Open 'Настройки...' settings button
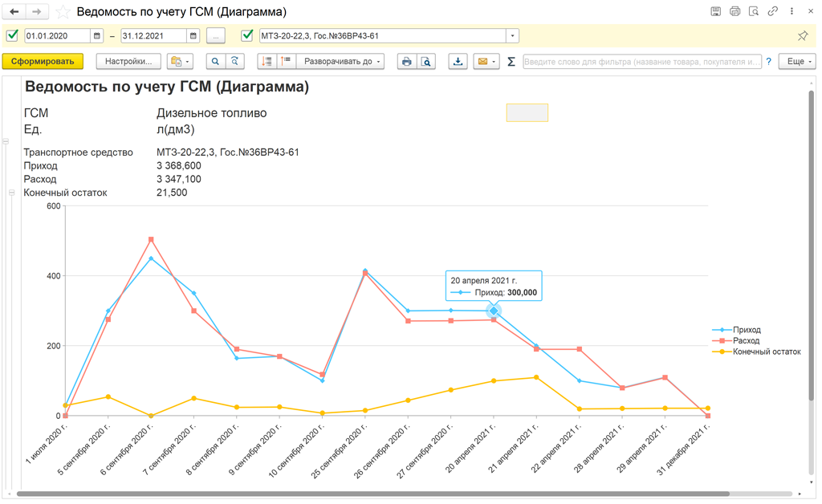 128,62
